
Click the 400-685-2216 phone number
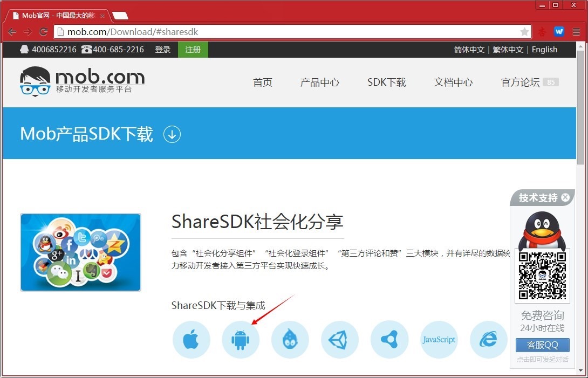point(119,50)
